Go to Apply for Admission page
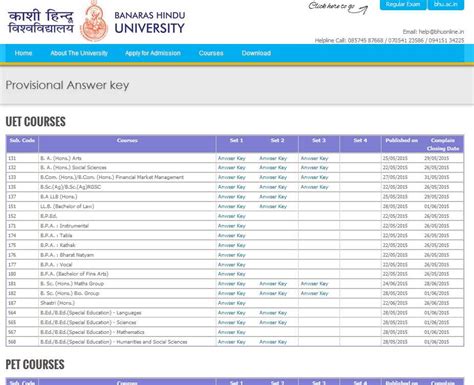 pyautogui.click(x=153, y=53)
